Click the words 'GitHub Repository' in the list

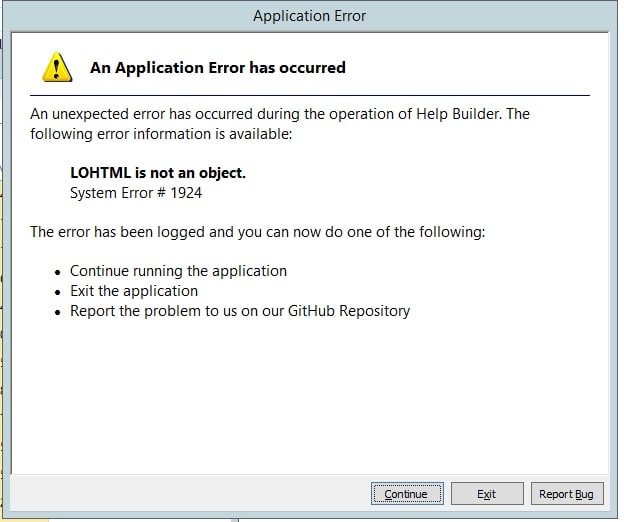point(349,311)
